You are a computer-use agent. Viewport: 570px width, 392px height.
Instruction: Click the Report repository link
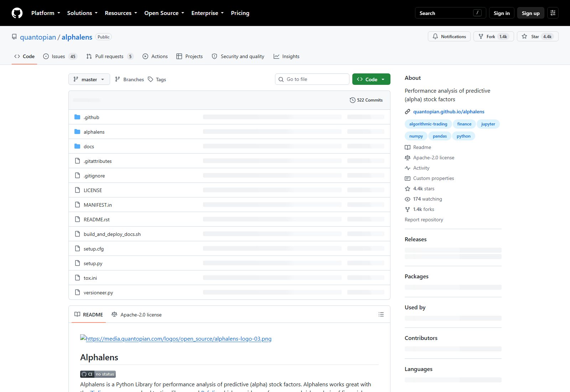click(424, 220)
